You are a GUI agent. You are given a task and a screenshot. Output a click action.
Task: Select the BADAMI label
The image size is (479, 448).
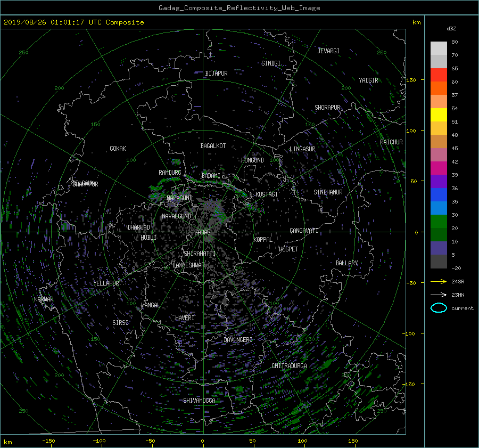pos(211,176)
